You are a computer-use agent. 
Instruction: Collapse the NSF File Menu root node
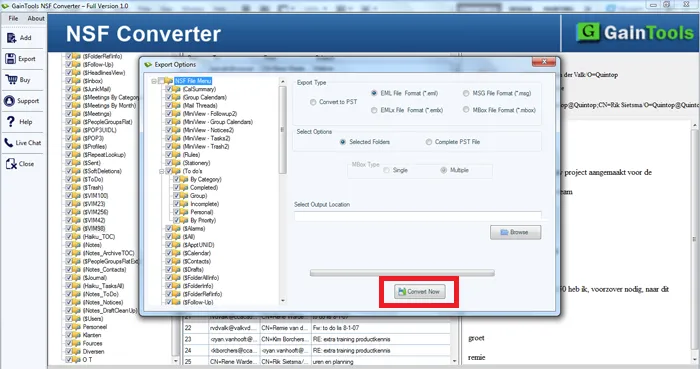(x=154, y=81)
